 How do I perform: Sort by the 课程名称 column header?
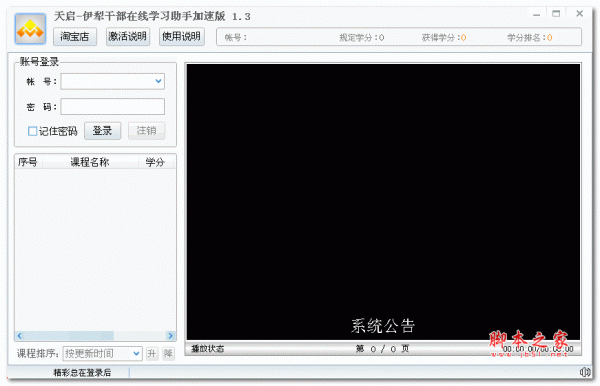90,162
